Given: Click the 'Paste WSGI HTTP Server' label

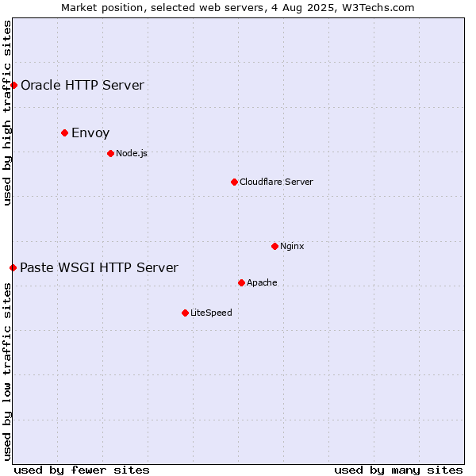Looking at the screenshot, I should pyautogui.click(x=99, y=268).
